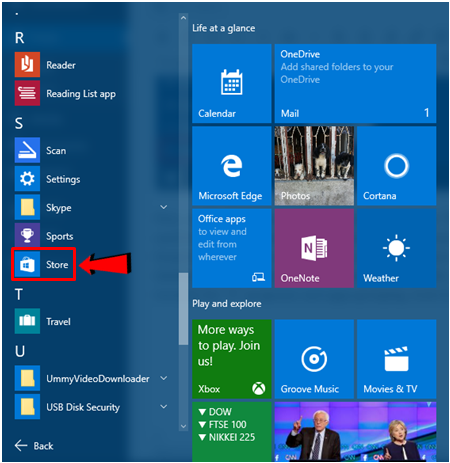Click the Back arrow icon
The width and height of the screenshot is (450, 463).
[x=21, y=445]
